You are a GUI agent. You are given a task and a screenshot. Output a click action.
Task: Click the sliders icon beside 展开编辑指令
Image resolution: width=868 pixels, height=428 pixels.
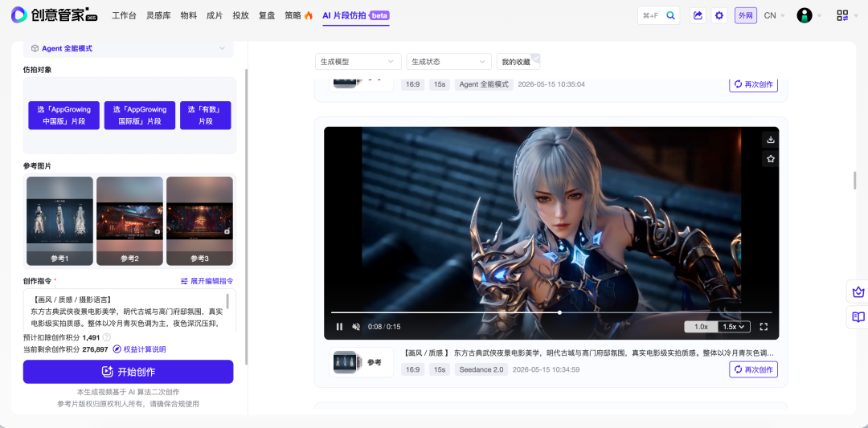click(x=184, y=281)
